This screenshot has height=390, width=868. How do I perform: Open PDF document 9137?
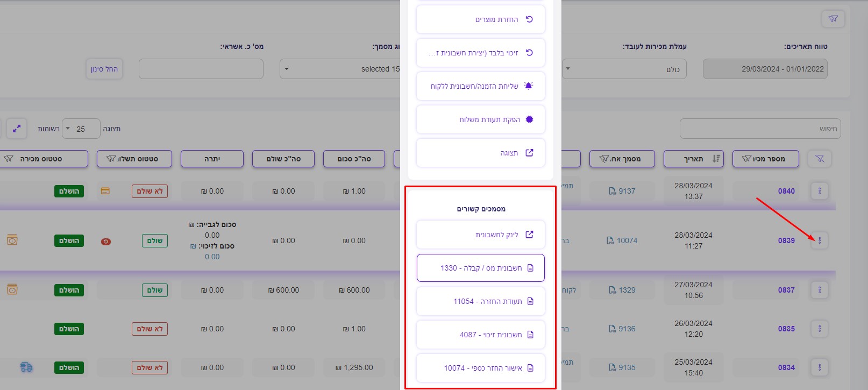[x=622, y=191]
